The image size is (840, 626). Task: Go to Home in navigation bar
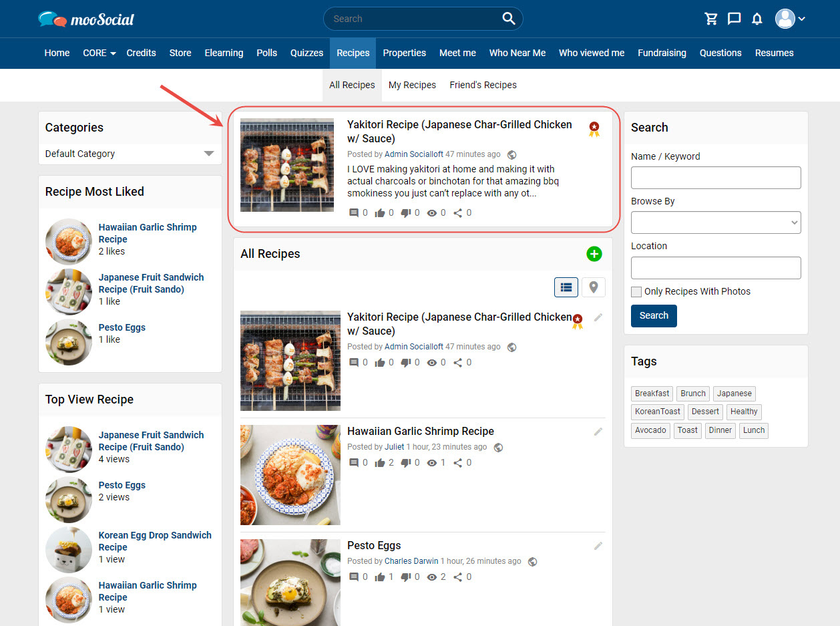[57, 53]
